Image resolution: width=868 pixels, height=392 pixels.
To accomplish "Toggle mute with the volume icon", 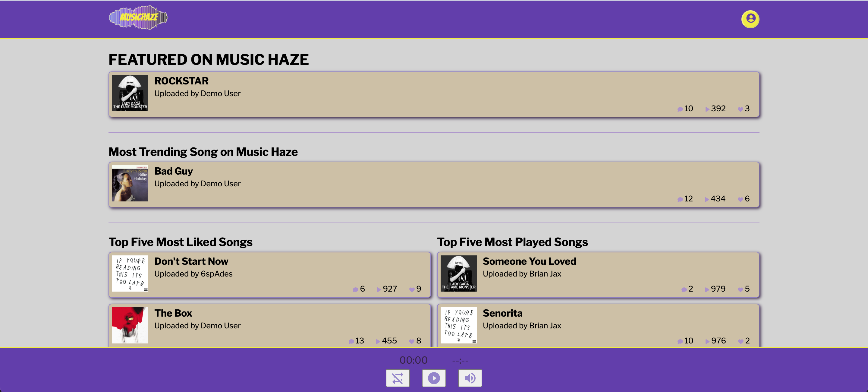I will point(470,378).
